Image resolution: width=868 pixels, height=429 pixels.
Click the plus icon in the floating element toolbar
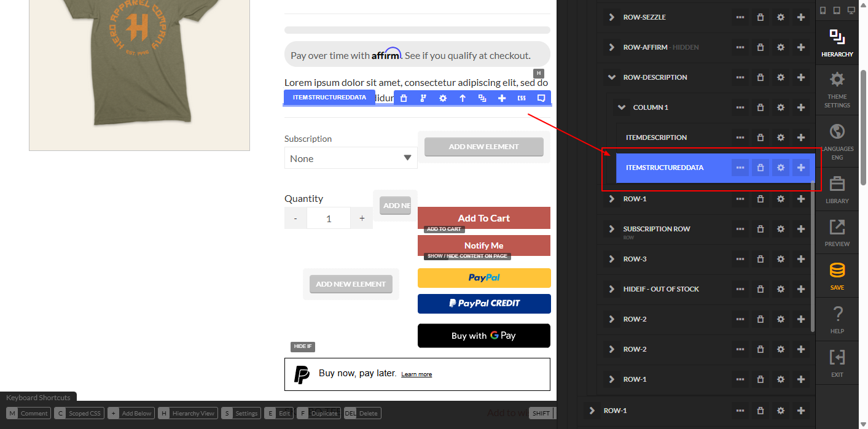click(x=502, y=98)
